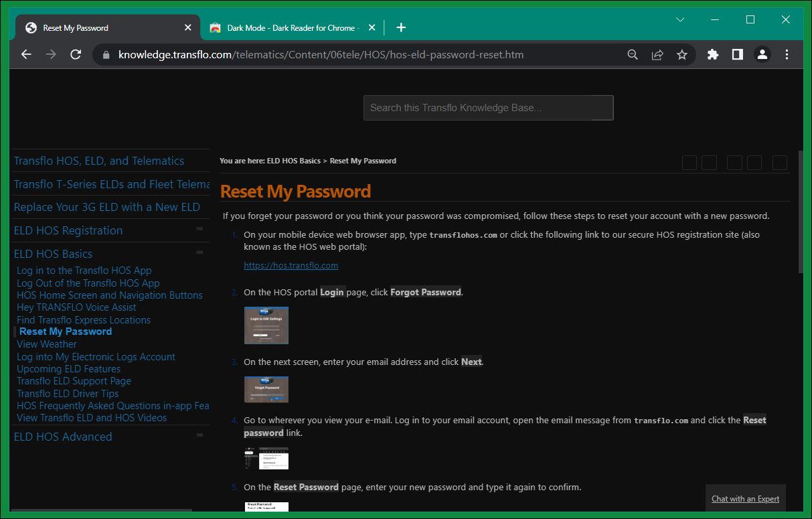Open the zoom magnifier in the address bar
The width and height of the screenshot is (812, 519).
633,55
